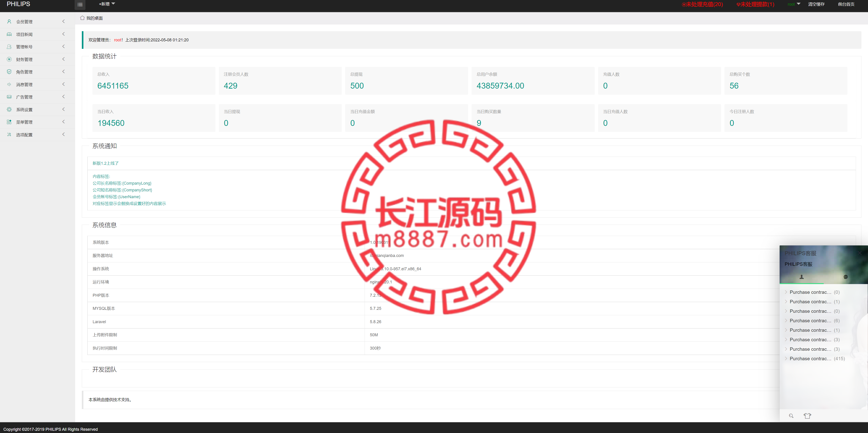
Task: Click the 系统版本 row label
Action: tap(101, 242)
